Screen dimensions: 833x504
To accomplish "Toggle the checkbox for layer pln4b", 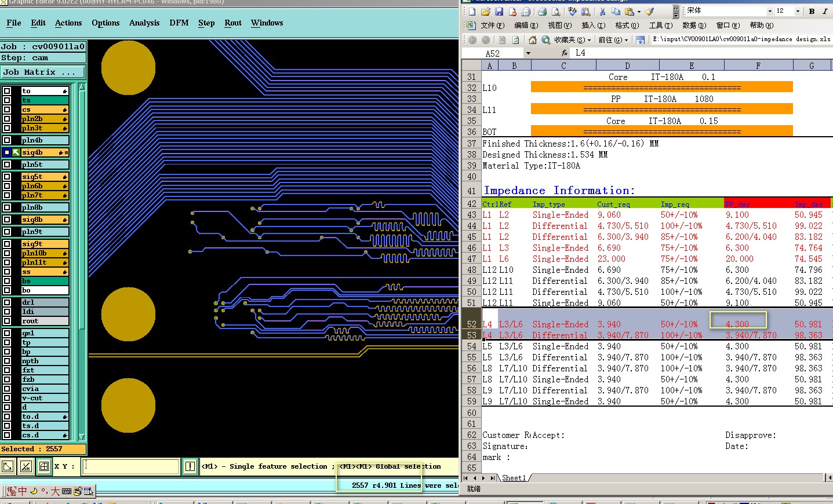I will [x=7, y=140].
